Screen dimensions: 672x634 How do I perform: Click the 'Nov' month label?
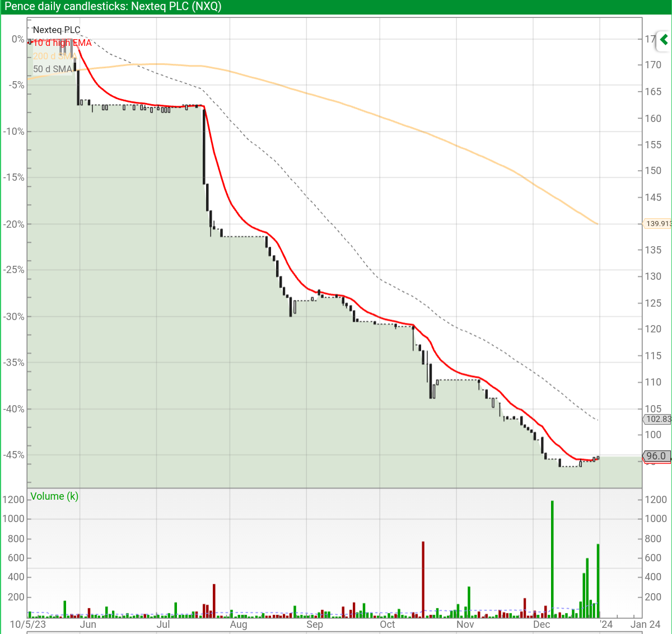click(x=465, y=624)
